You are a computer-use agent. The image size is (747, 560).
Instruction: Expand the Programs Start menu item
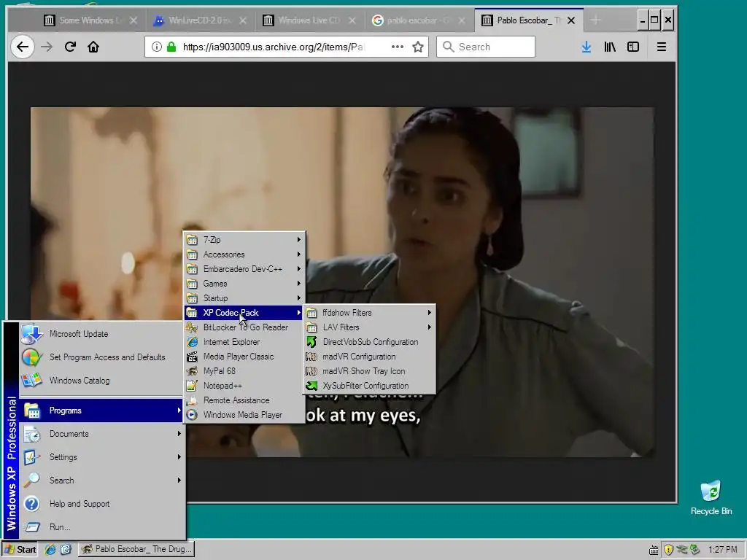click(101, 411)
